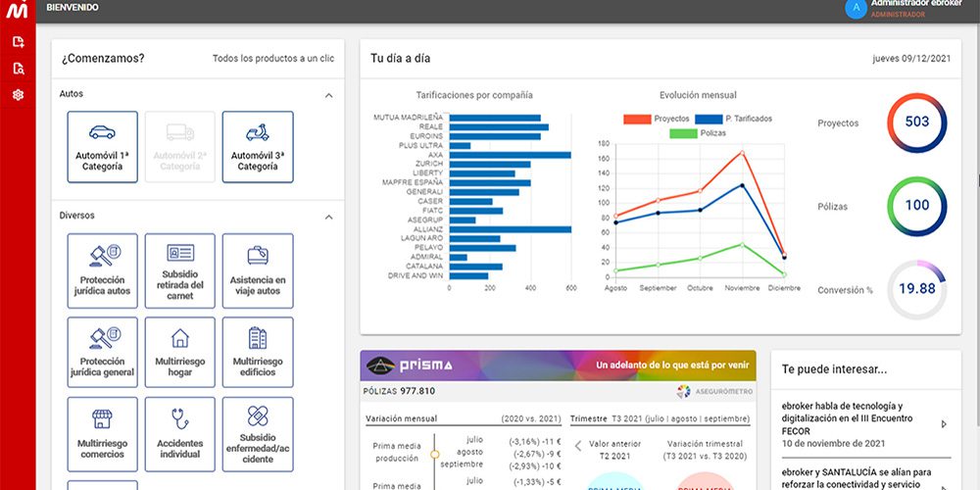Click Conversión % 19.88 gauge
Image resolution: width=980 pixels, height=490 pixels.
917,289
